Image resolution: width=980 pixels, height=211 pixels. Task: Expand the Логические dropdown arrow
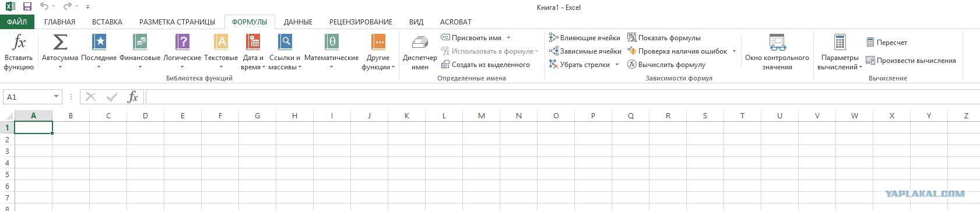[x=182, y=67]
